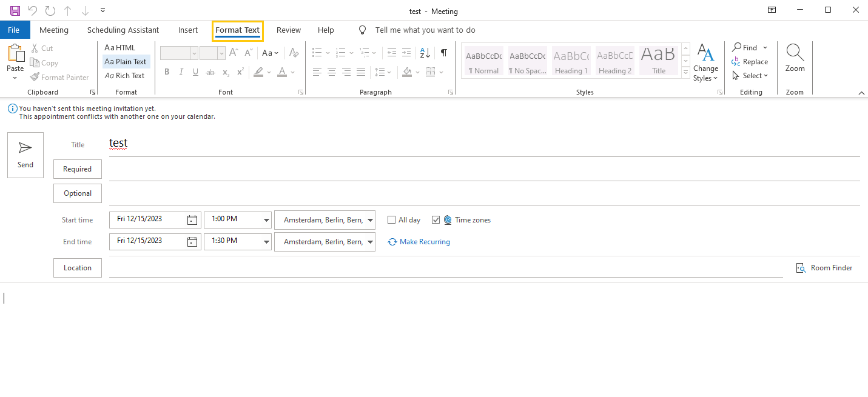Image resolution: width=868 pixels, height=397 pixels.
Task: Open Room Finder
Action: (824, 268)
